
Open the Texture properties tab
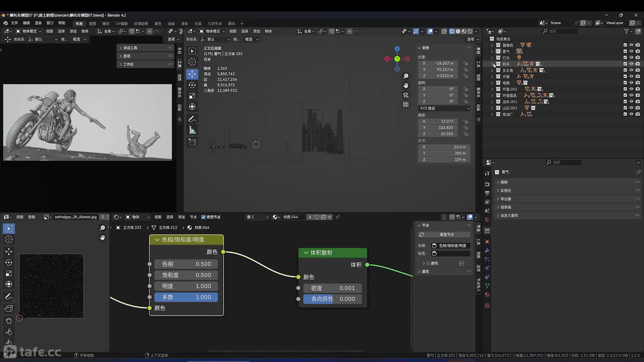pos(487,305)
